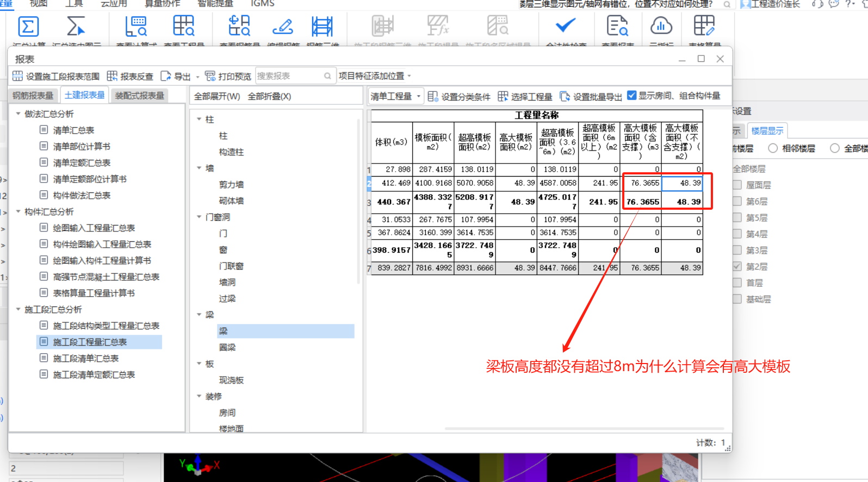Select the 楼层显示 tab in the side panel
Viewport: 868px width, 482px height.
(x=767, y=130)
